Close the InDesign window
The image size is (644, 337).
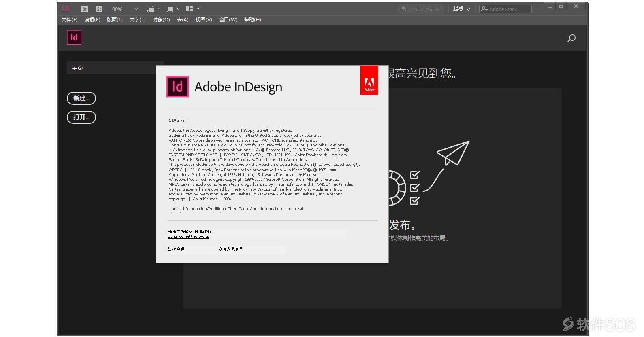click(x=576, y=6)
